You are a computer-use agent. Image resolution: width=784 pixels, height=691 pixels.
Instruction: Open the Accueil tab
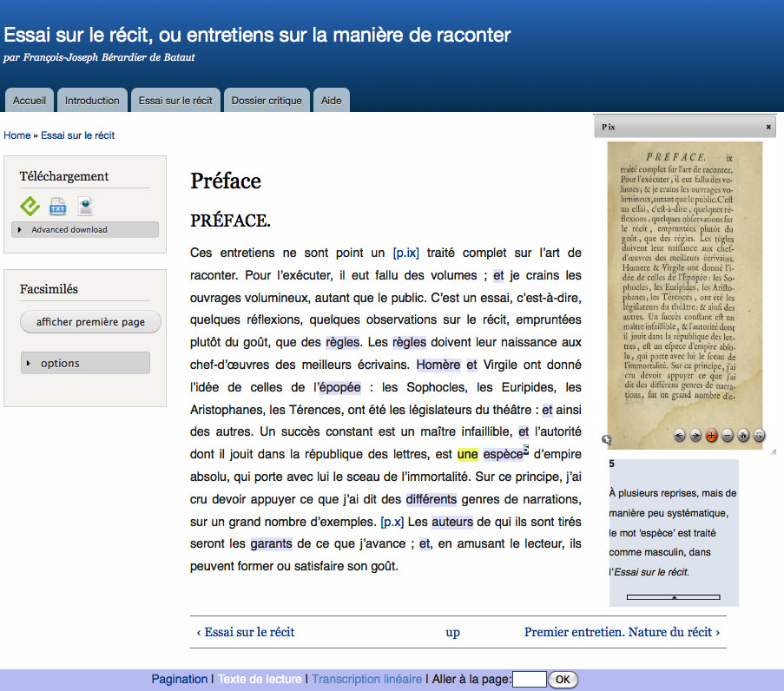(x=29, y=100)
